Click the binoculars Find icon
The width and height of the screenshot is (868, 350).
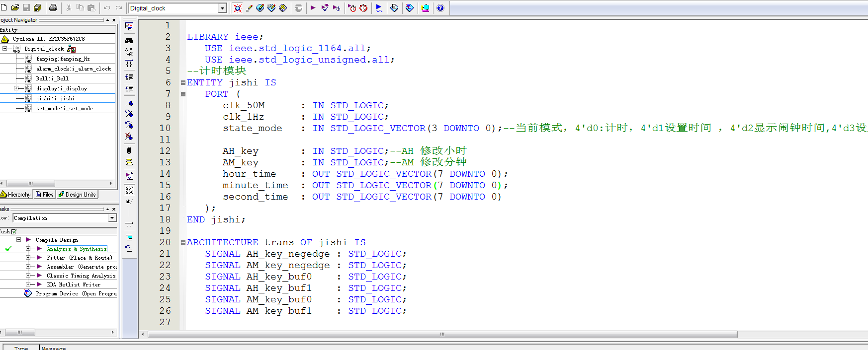coord(129,40)
